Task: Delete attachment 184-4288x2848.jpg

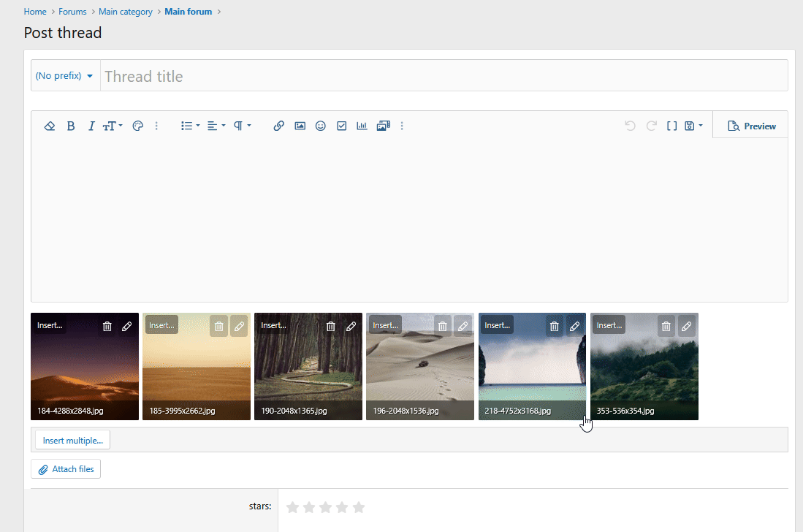Action: pyautogui.click(x=107, y=326)
